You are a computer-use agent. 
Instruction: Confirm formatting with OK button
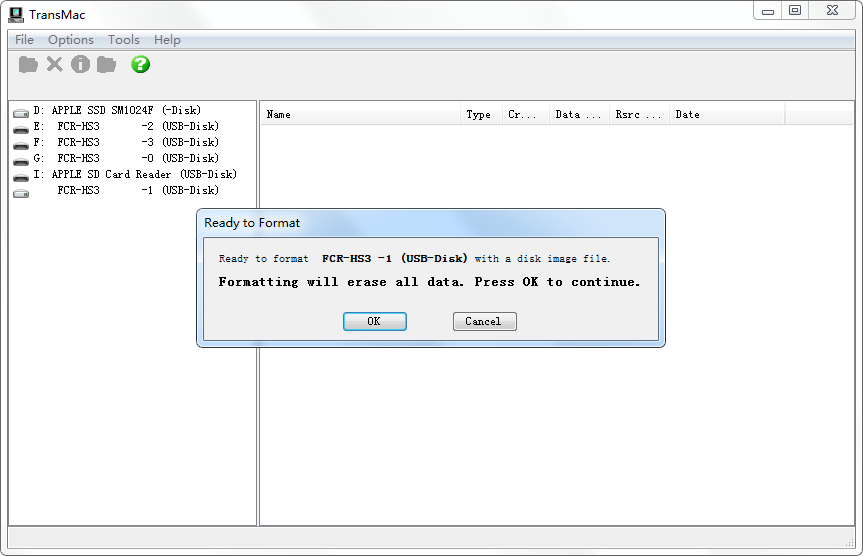click(375, 321)
